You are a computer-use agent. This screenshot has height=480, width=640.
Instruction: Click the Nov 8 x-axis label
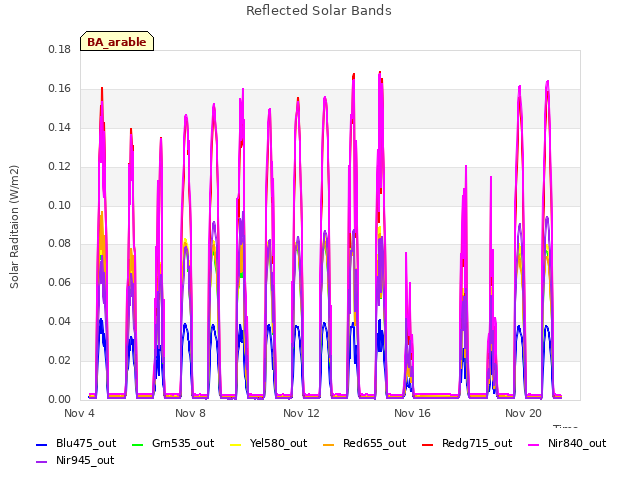[x=190, y=413]
